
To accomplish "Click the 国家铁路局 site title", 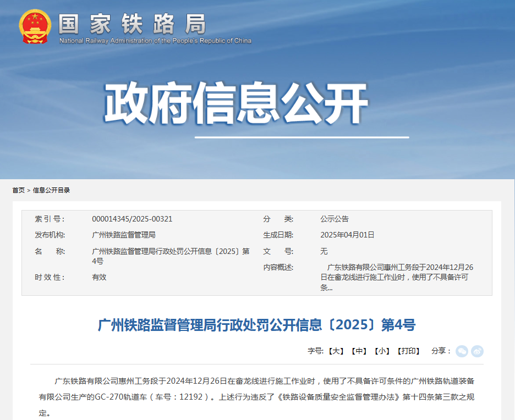I will point(133,24).
